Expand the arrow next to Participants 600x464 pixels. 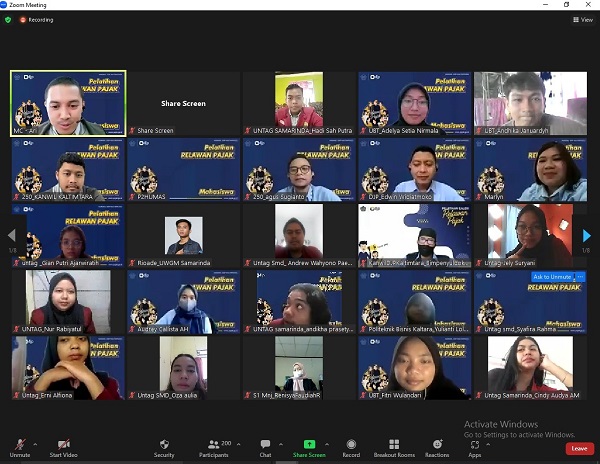click(239, 443)
